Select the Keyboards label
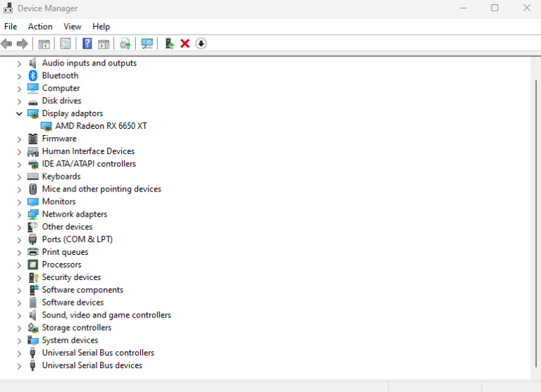 (61, 177)
